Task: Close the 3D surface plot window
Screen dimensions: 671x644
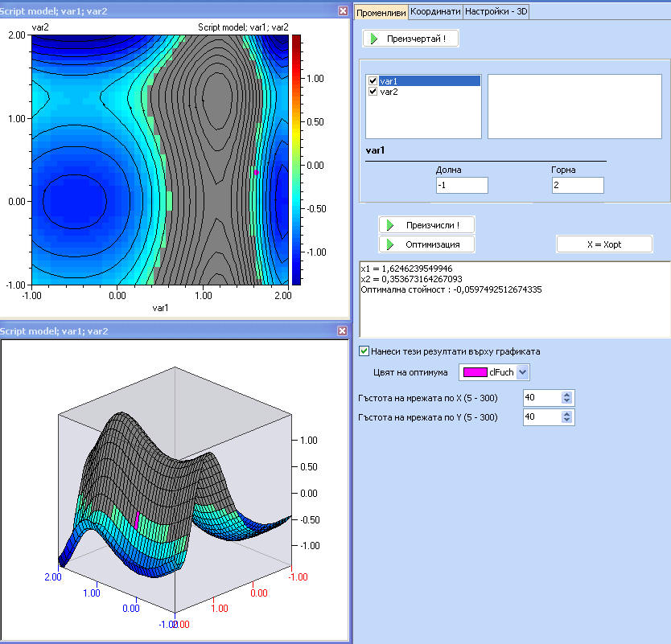Action: (x=343, y=331)
